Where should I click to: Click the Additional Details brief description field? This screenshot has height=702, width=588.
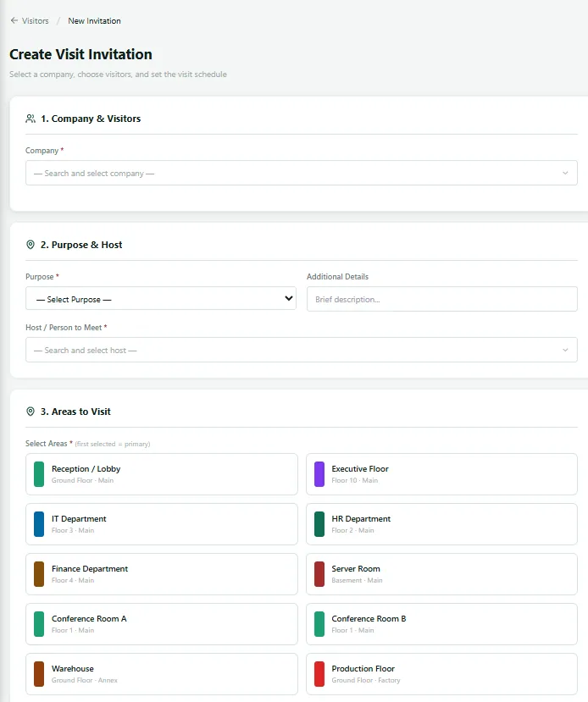pyautogui.click(x=442, y=299)
